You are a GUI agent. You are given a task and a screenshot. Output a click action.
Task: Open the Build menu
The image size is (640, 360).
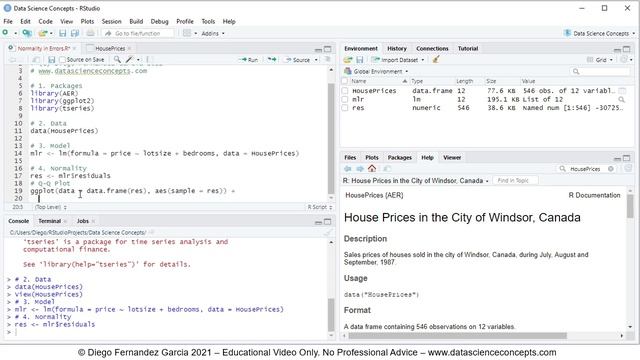pos(136,21)
